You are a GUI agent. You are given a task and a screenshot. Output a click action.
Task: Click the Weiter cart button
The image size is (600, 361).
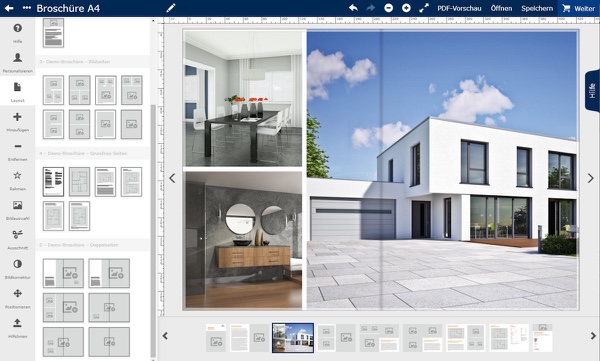(x=579, y=8)
